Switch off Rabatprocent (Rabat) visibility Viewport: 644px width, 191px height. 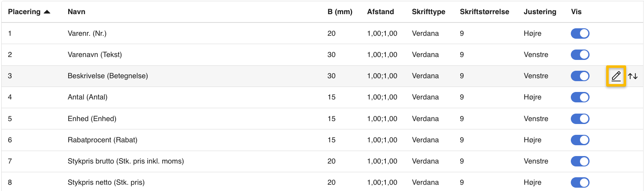pos(580,140)
